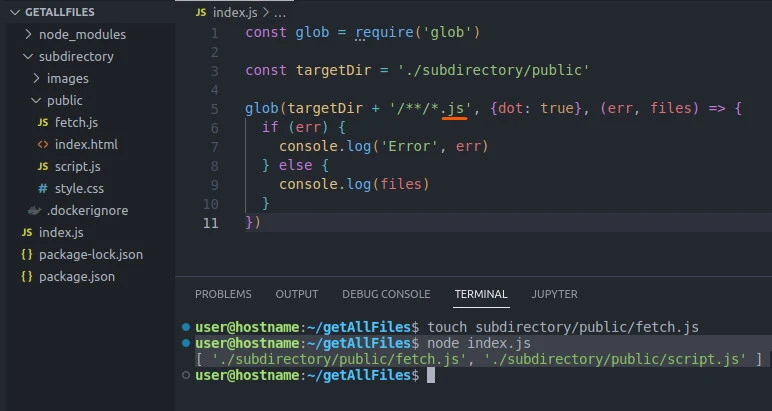Click the HTML icon beside index.html
The width and height of the screenshot is (772, 411).
coord(43,145)
